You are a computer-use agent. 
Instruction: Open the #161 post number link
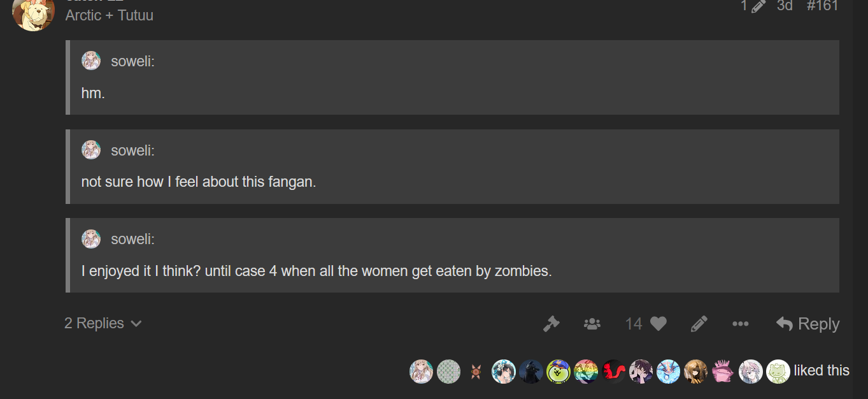pyautogui.click(x=822, y=6)
